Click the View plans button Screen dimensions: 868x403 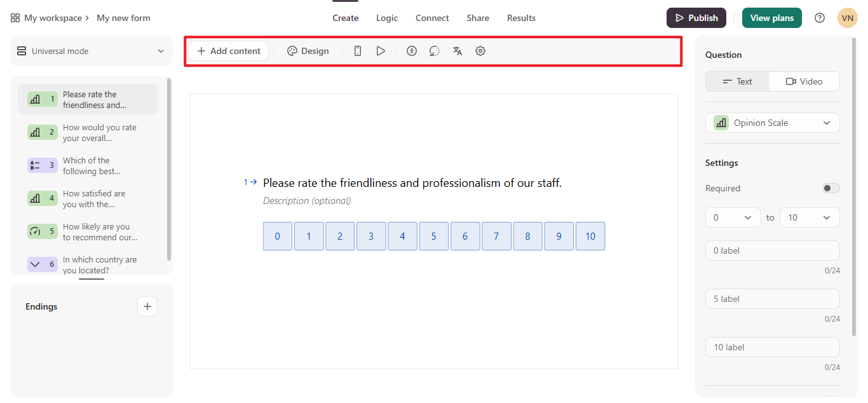point(771,17)
